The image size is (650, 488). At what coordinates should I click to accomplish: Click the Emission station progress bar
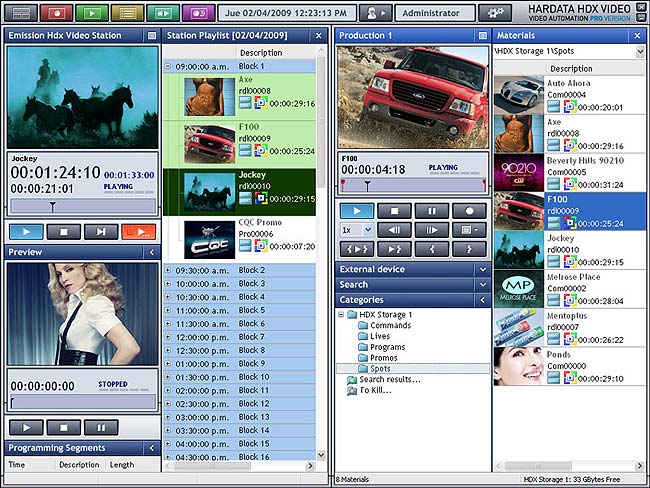coord(83,206)
